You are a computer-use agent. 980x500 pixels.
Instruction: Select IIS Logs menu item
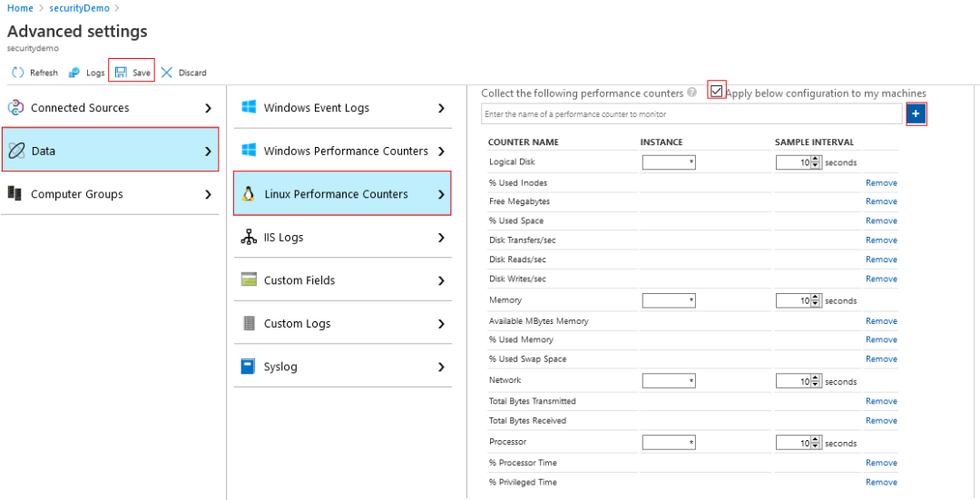pyautogui.click(x=342, y=237)
